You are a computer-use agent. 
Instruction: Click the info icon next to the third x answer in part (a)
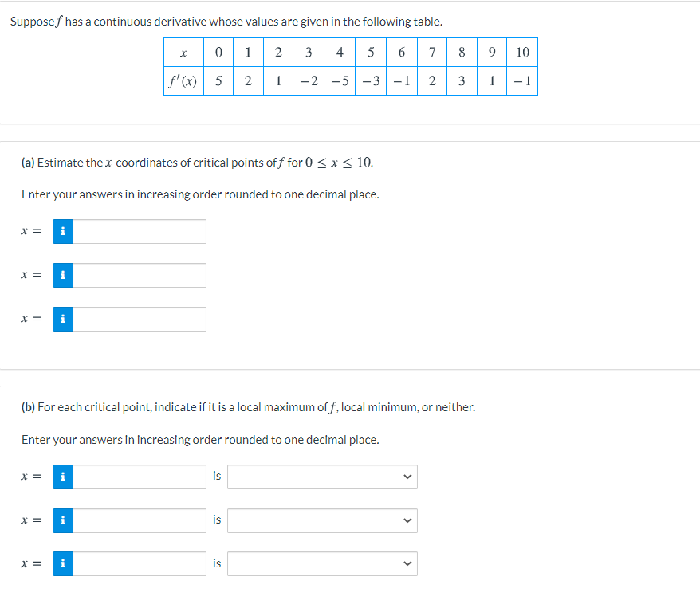[x=62, y=318]
